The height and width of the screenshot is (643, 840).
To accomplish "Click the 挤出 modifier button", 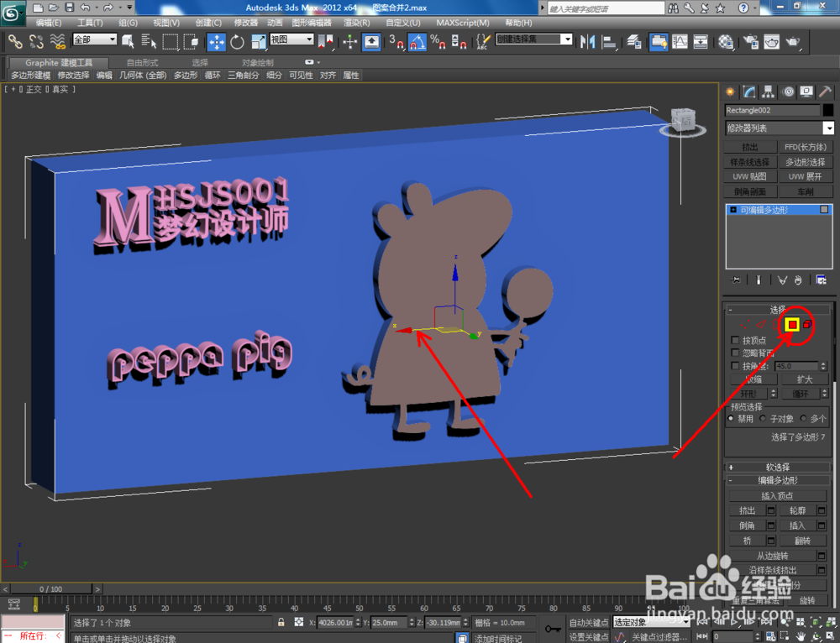I will [x=750, y=147].
